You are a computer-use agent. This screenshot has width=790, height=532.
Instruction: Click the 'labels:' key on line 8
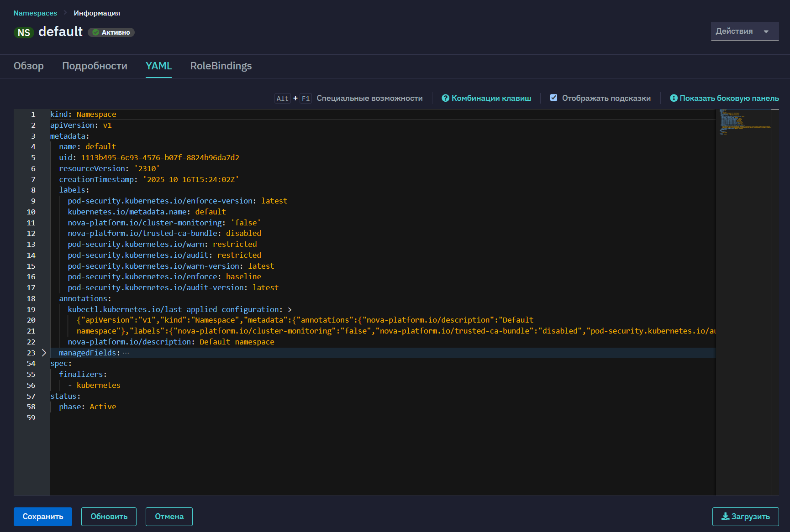74,190
